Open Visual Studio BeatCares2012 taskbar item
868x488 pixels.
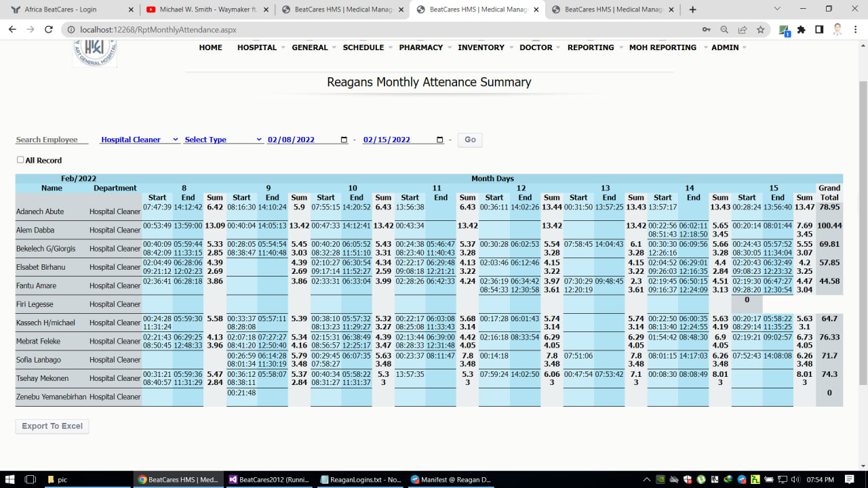click(269, 479)
